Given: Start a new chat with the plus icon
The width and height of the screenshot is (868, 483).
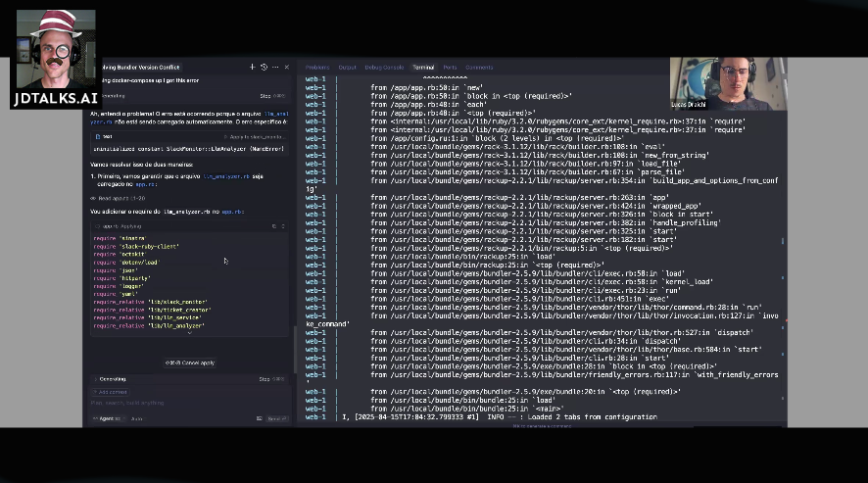Looking at the screenshot, I should coord(253,67).
